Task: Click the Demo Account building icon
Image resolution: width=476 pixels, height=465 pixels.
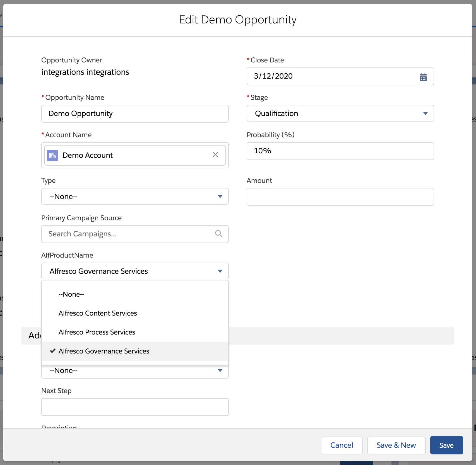Action: click(x=52, y=155)
